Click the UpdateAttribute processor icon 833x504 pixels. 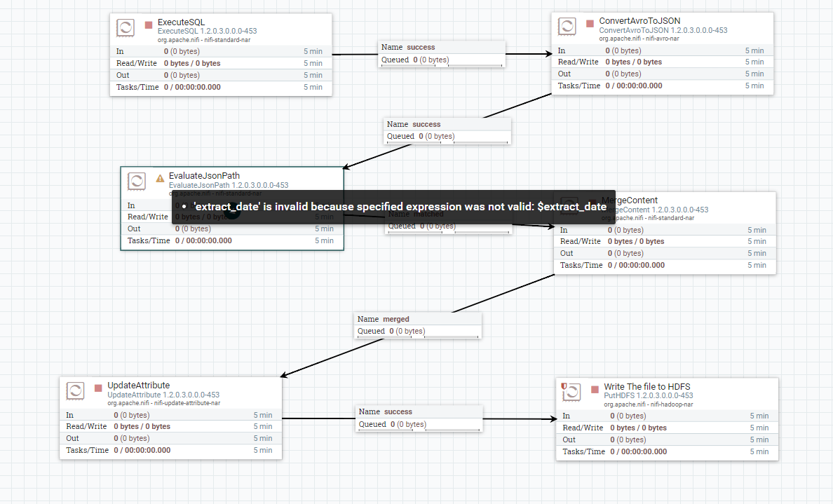click(x=75, y=390)
